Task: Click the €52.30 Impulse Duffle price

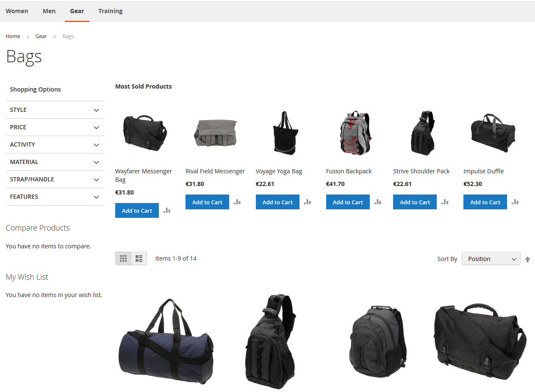Action: click(473, 184)
